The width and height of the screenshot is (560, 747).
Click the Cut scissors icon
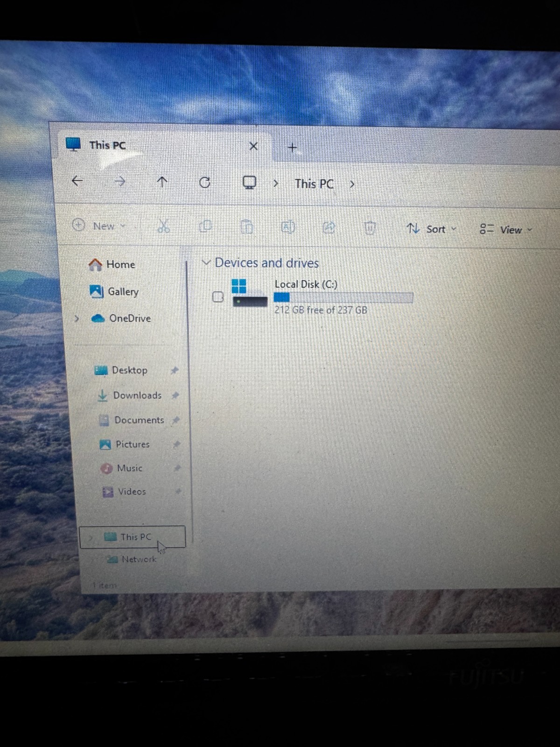pos(163,226)
